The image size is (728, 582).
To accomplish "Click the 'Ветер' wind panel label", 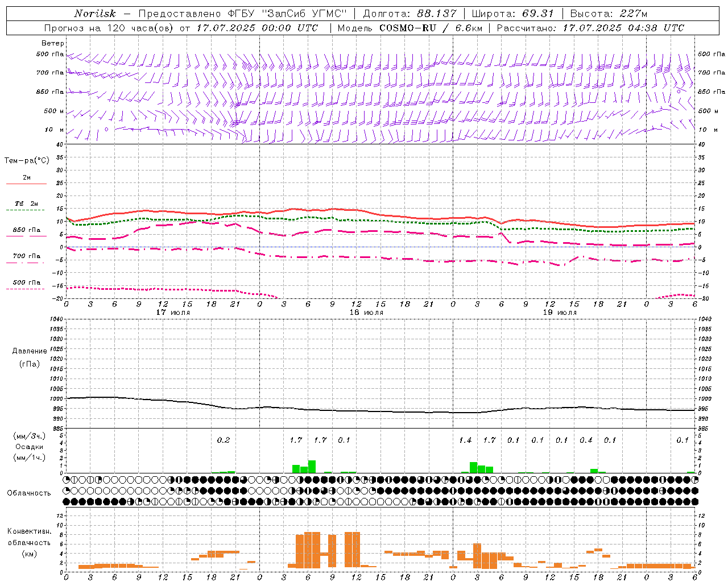I will coord(52,43).
